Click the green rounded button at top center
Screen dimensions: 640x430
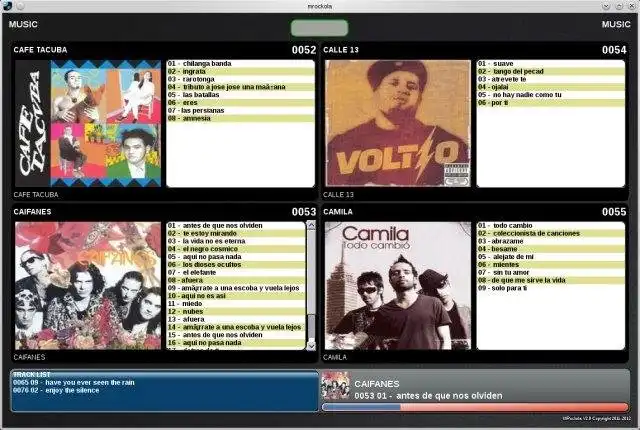pos(319,28)
